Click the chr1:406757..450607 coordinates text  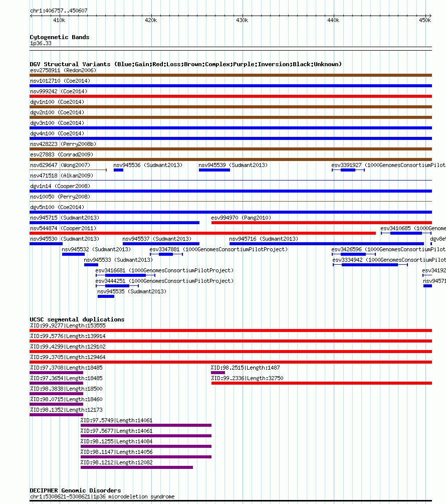click(x=59, y=11)
